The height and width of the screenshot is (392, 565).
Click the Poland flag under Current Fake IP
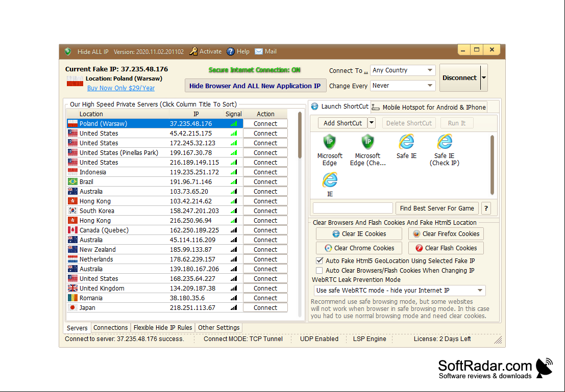[x=75, y=82]
